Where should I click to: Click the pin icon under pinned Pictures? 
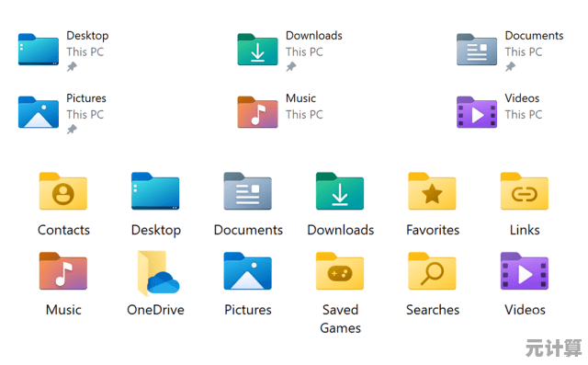click(x=72, y=130)
